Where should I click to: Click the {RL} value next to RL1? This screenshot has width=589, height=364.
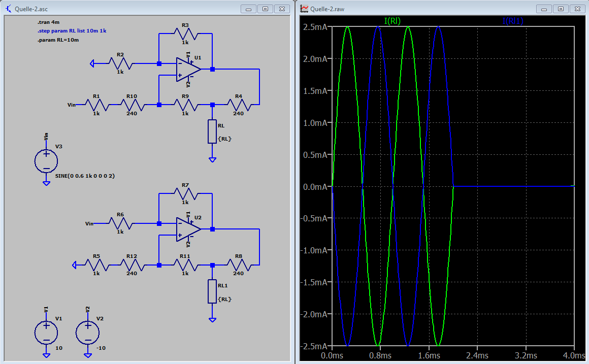click(x=224, y=299)
